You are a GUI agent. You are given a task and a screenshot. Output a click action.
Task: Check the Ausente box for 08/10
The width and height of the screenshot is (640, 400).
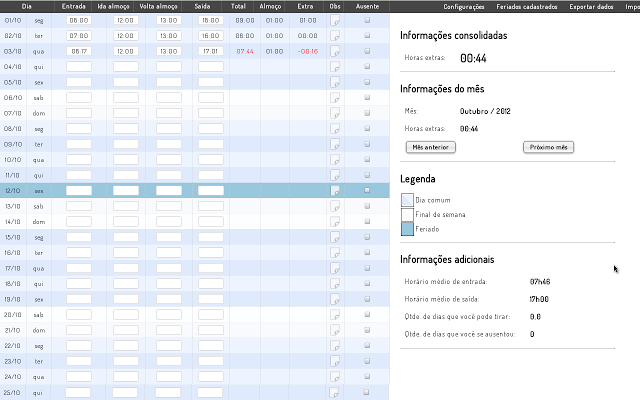(x=367, y=129)
